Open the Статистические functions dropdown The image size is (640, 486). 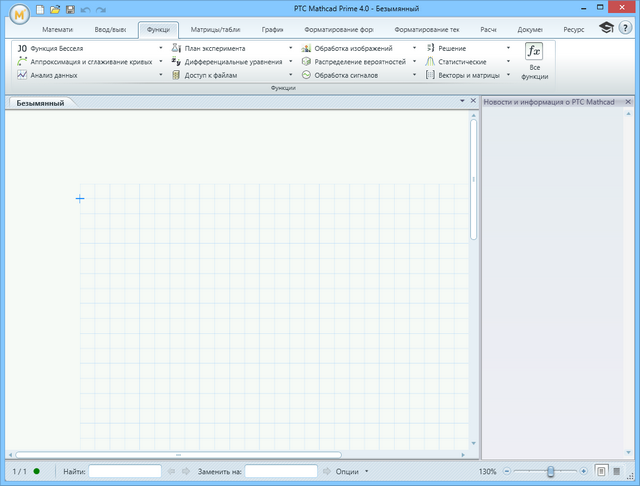pos(508,61)
